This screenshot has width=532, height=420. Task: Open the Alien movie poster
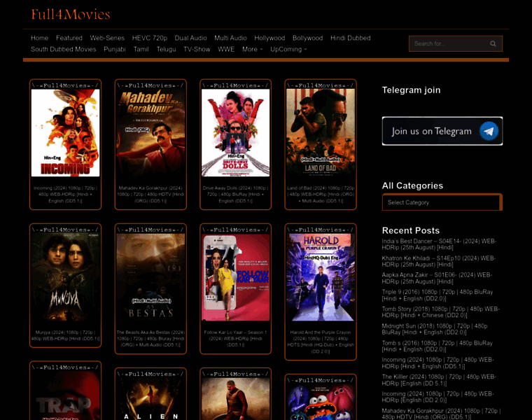tap(150, 399)
